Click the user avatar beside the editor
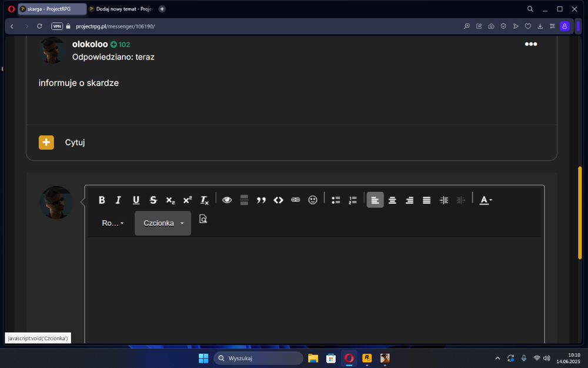 [56, 203]
